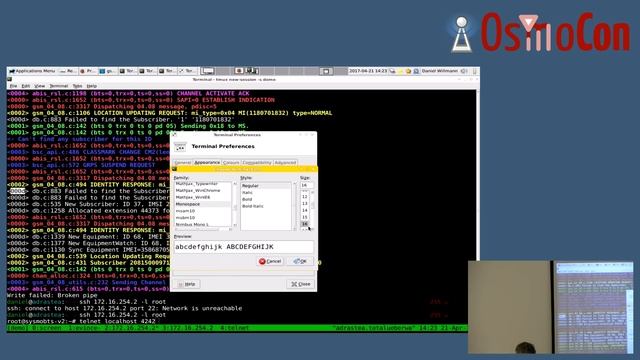The image size is (640, 360).
Task: Open the Daniel Willmann user menu in panel
Action: coord(440,71)
